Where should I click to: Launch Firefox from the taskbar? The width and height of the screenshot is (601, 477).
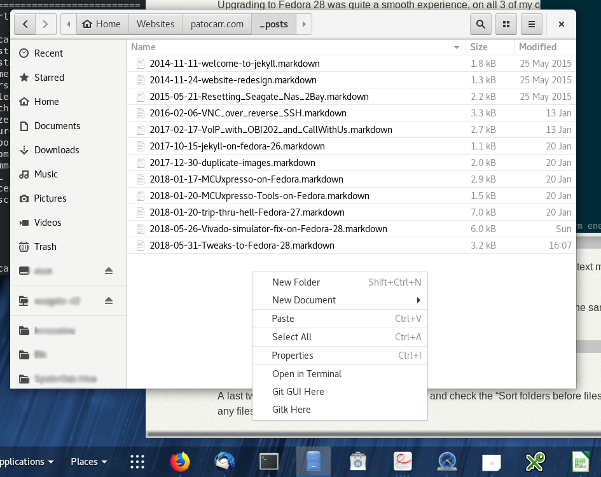[180, 462]
